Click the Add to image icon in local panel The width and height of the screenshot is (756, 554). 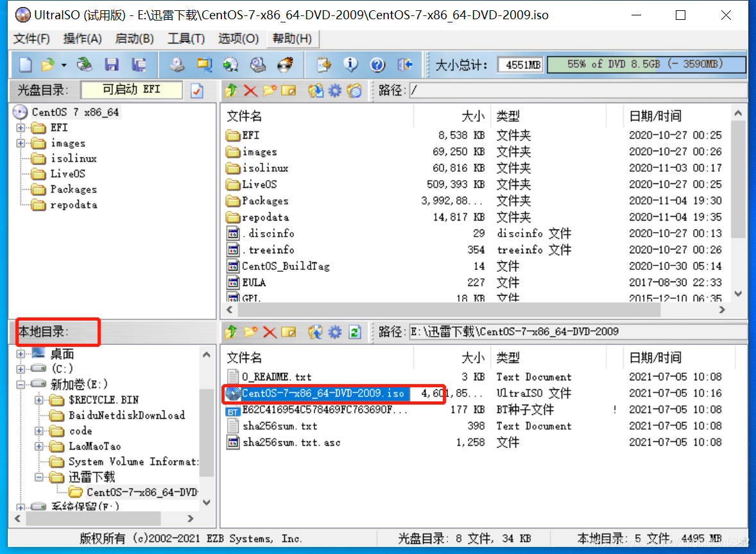[316, 332]
